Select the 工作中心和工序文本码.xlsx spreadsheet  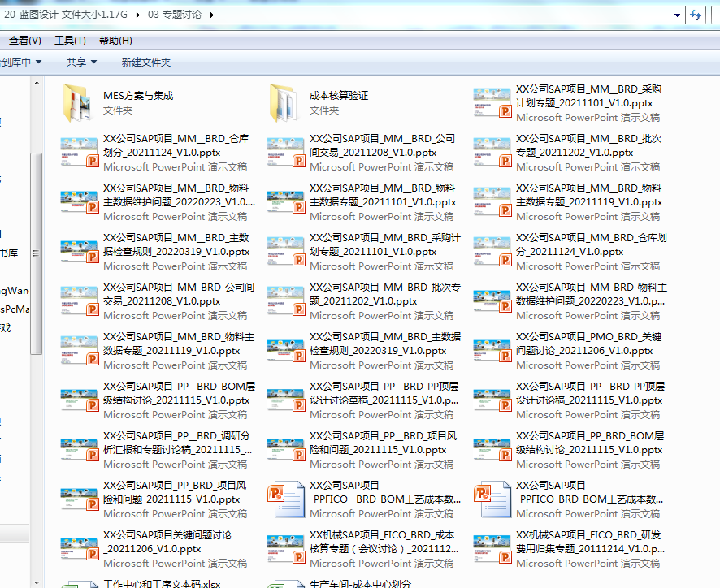click(161, 583)
